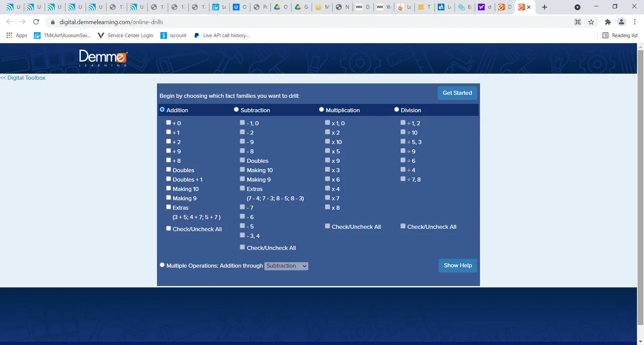Open the iscount bookmark

[173, 35]
